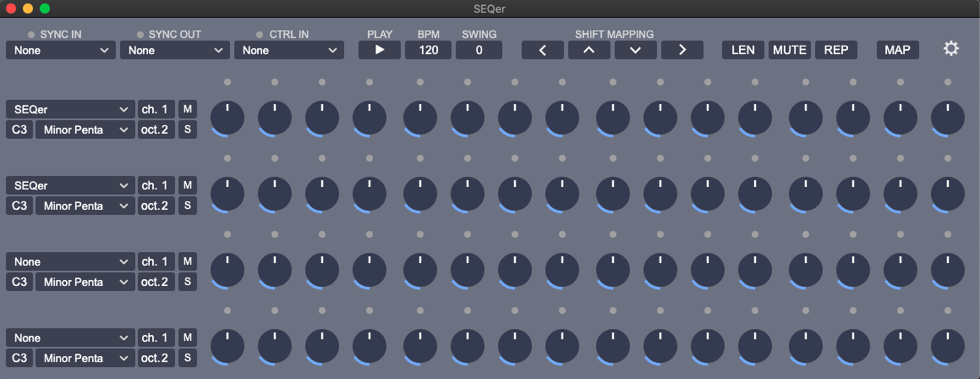Click the REP mode button

(x=835, y=50)
